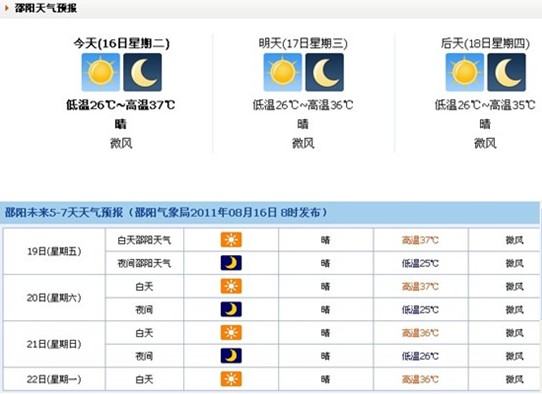The width and height of the screenshot is (542, 394).
Task: Click the 18日 night moon icon
Action: [x=507, y=72]
